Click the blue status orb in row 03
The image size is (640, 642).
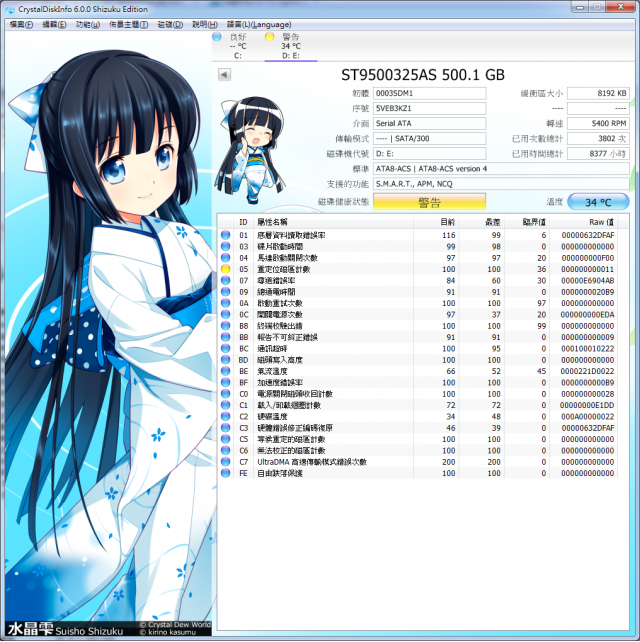click(x=225, y=246)
